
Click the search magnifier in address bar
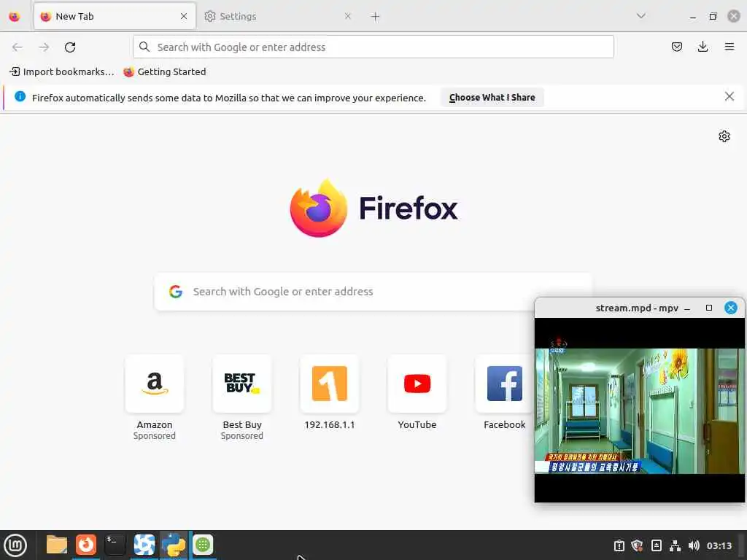144,47
